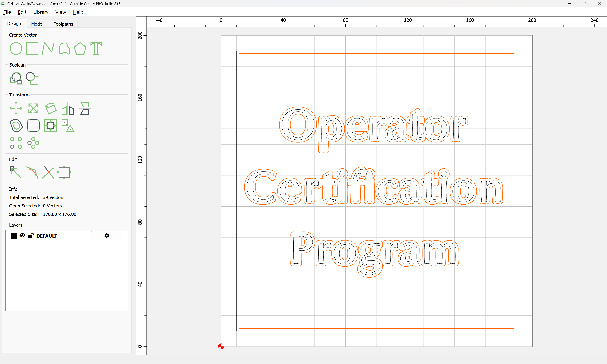
Task: Activate the Node edit tool
Action: (x=15, y=173)
